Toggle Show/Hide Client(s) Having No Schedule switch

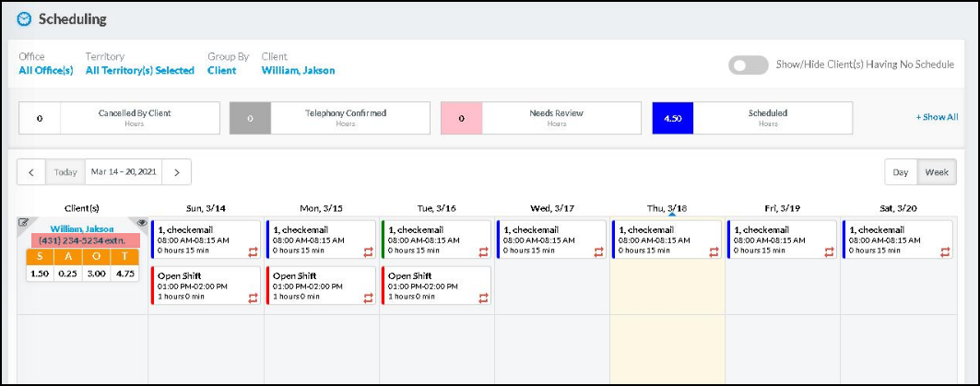[748, 64]
